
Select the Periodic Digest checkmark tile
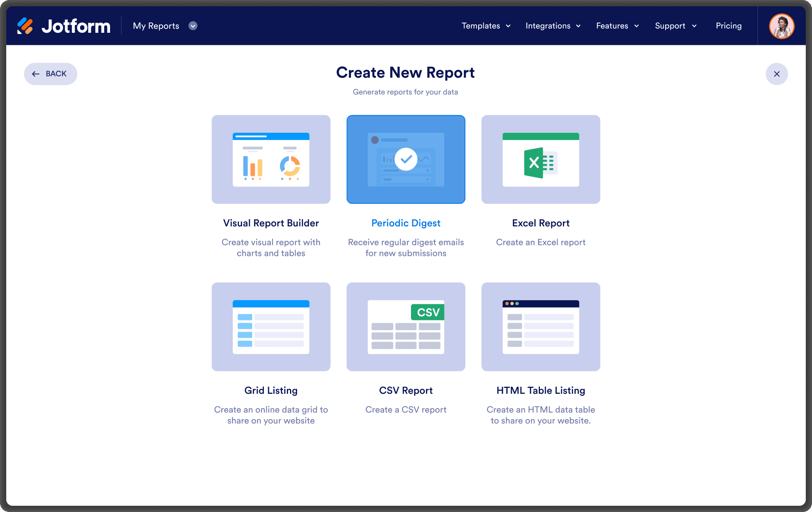pos(406,159)
